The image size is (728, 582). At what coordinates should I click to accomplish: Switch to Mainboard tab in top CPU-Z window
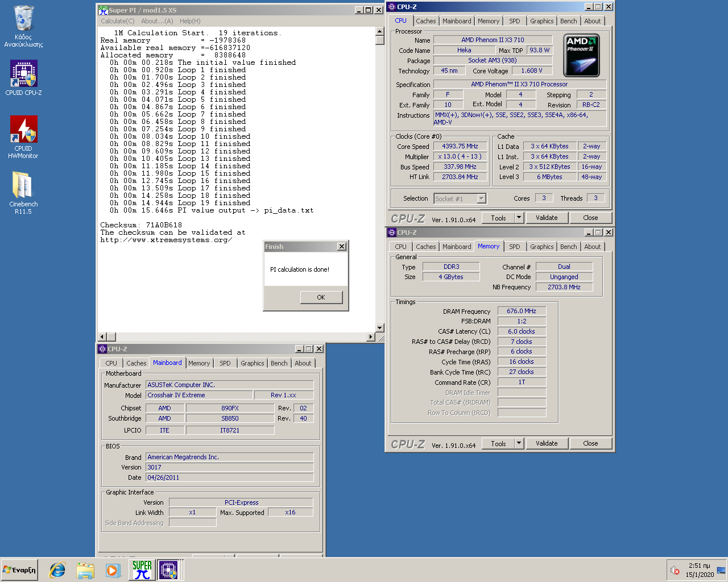tap(457, 21)
